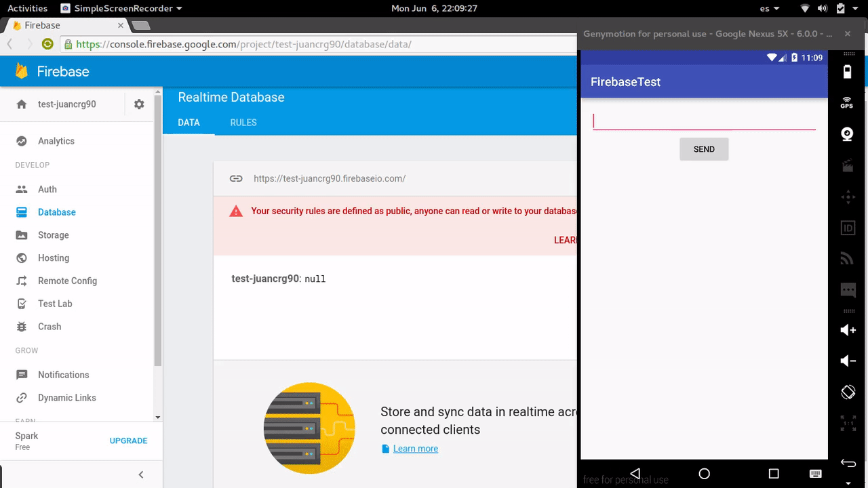Open Genymotion camera widget

click(x=847, y=134)
